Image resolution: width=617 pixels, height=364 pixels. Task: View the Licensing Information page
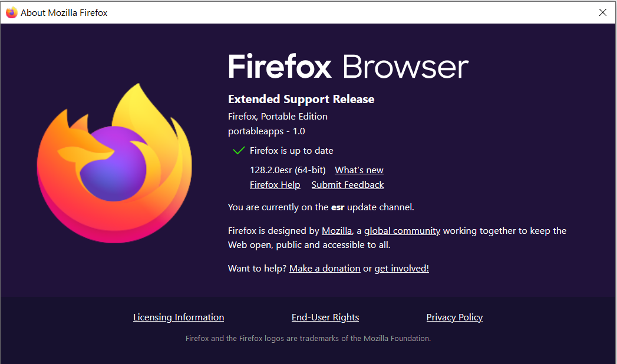click(179, 317)
